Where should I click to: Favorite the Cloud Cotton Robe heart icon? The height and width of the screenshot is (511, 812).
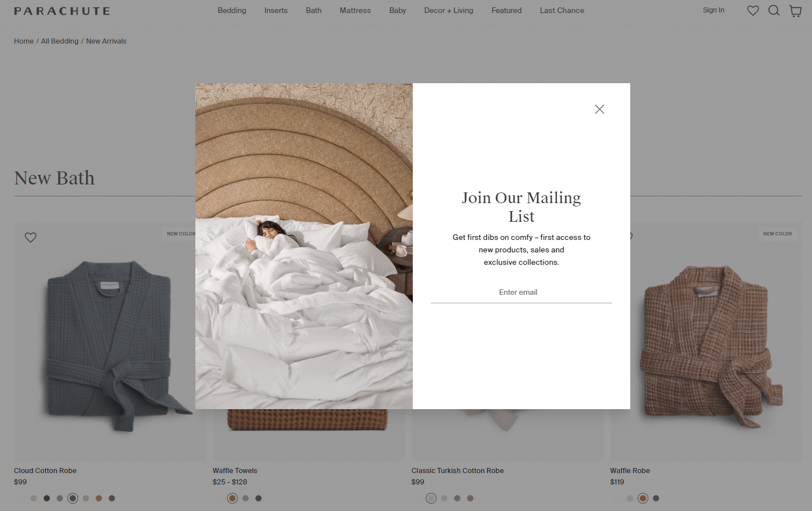coord(31,238)
